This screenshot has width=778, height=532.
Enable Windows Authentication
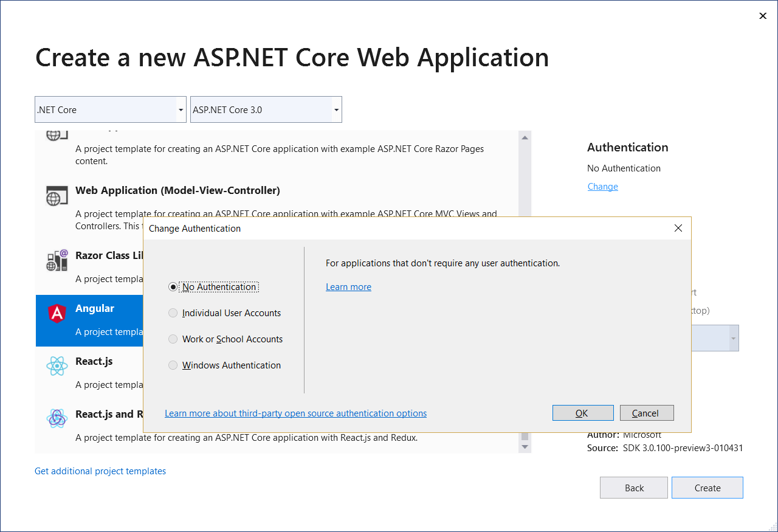pyautogui.click(x=173, y=365)
